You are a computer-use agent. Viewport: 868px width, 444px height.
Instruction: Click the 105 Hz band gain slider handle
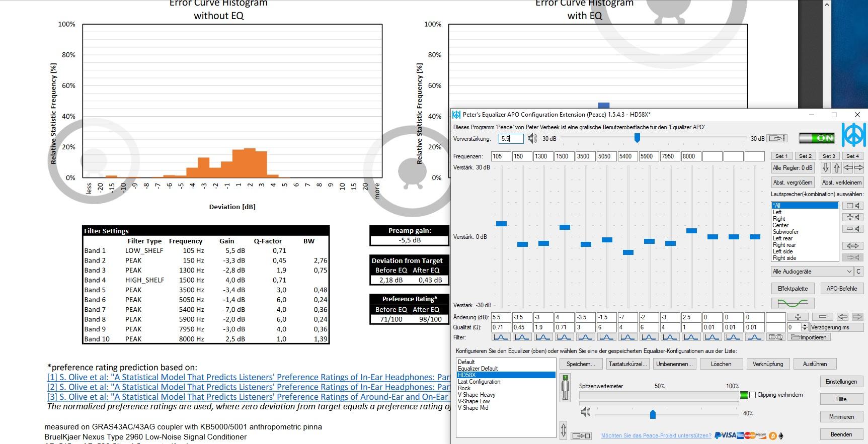[x=501, y=224]
